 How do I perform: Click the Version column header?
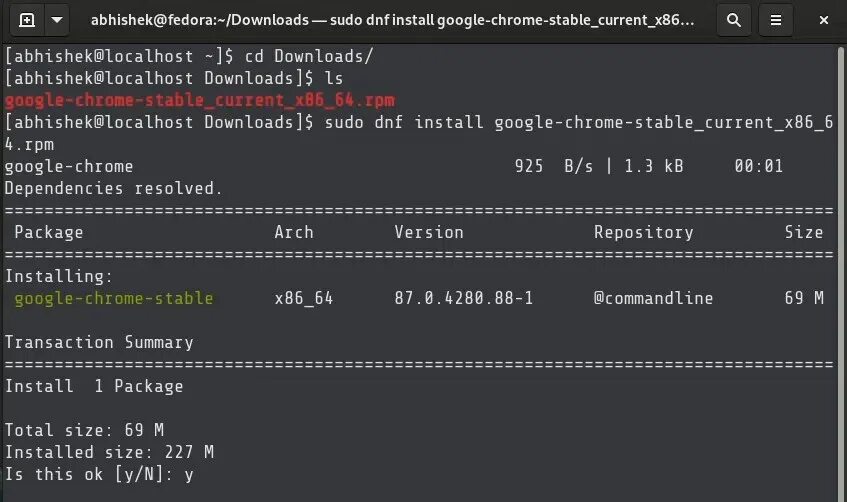coord(429,232)
